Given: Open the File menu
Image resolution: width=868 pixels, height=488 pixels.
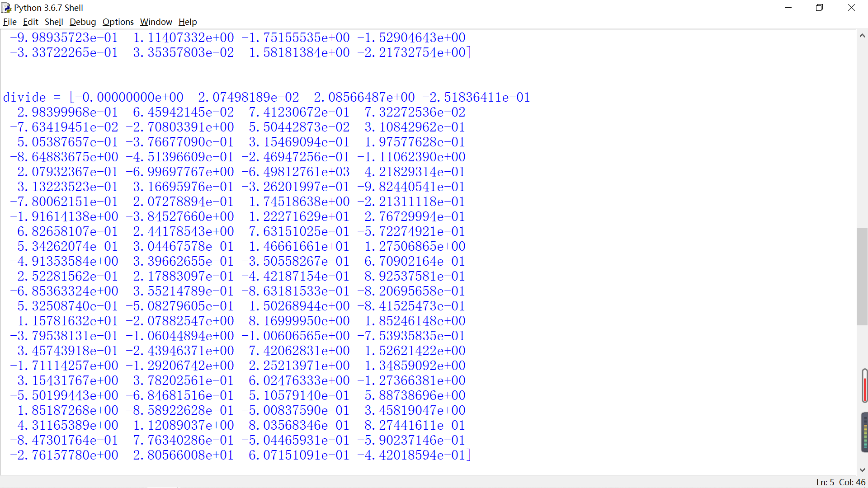Looking at the screenshot, I should click(10, 22).
